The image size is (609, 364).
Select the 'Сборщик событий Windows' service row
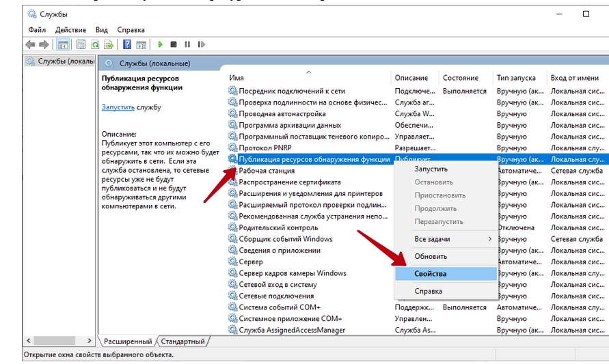[285, 239]
